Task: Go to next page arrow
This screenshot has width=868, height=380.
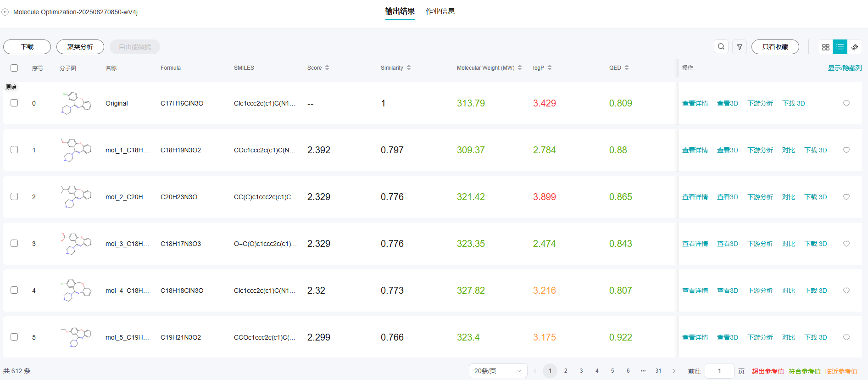Action: 673,371
